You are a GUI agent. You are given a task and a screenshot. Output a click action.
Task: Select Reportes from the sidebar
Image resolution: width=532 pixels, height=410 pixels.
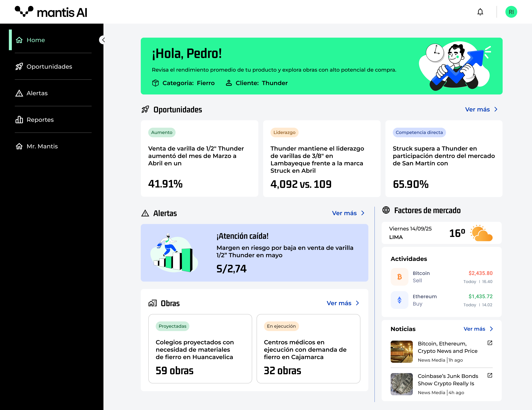pyautogui.click(x=40, y=120)
